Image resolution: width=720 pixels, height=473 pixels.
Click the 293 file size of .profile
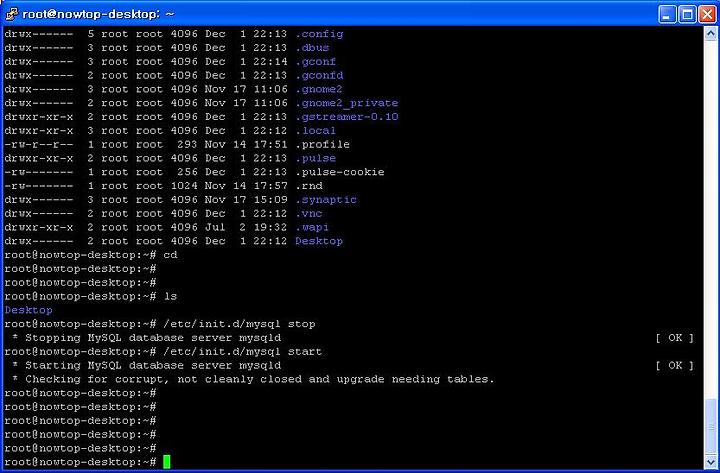(187, 144)
